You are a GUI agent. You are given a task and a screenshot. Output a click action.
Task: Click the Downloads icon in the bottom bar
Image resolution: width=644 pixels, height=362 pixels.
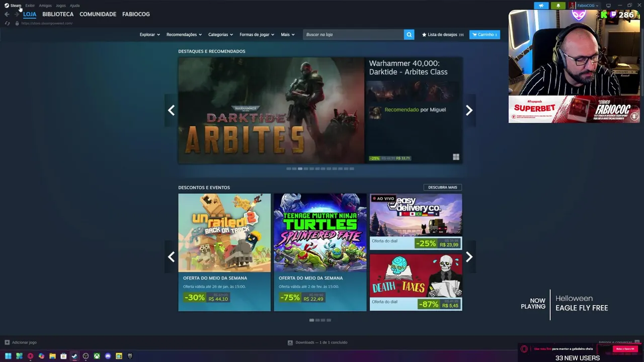tap(290, 342)
